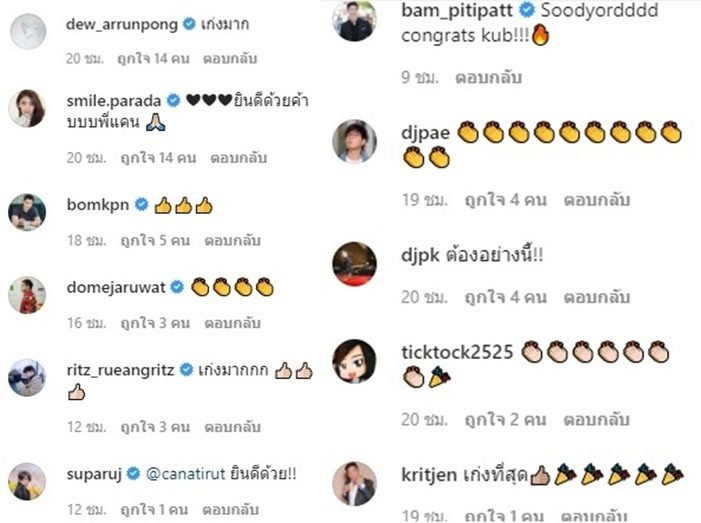Open ticktock2525's cartoon avatar
This screenshot has width=701, height=523.
[x=355, y=361]
